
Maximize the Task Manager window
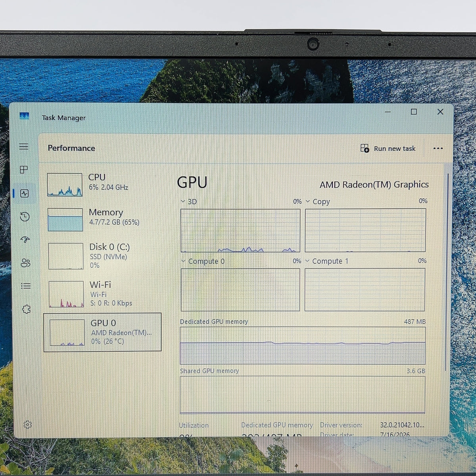pos(414,112)
